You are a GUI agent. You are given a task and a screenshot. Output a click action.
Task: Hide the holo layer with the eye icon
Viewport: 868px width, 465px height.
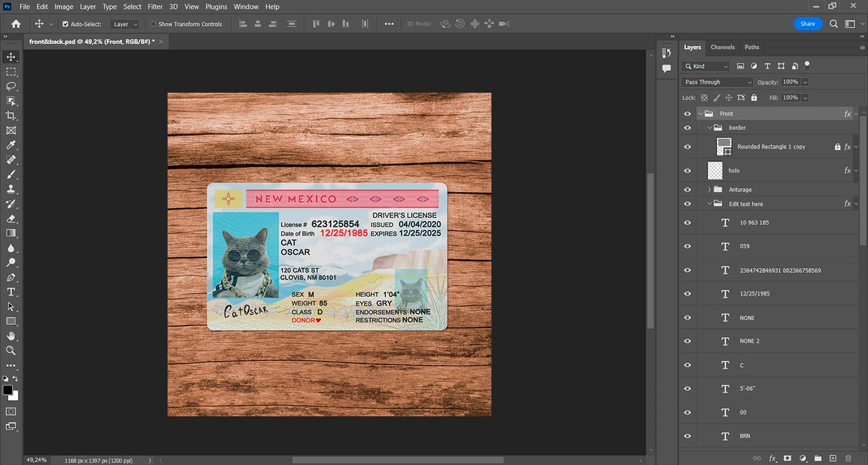688,171
